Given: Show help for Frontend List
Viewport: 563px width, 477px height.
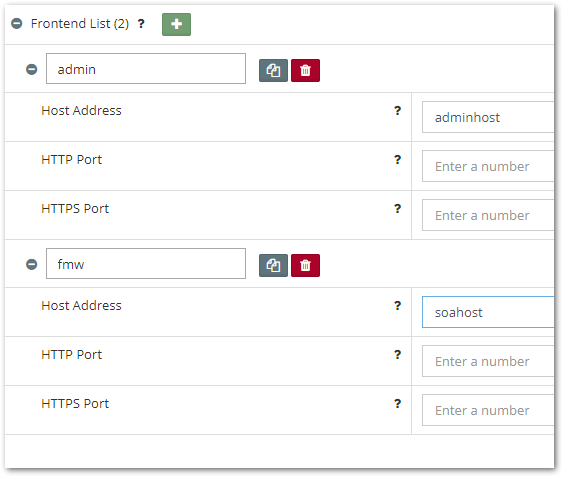Looking at the screenshot, I should tap(141, 24).
